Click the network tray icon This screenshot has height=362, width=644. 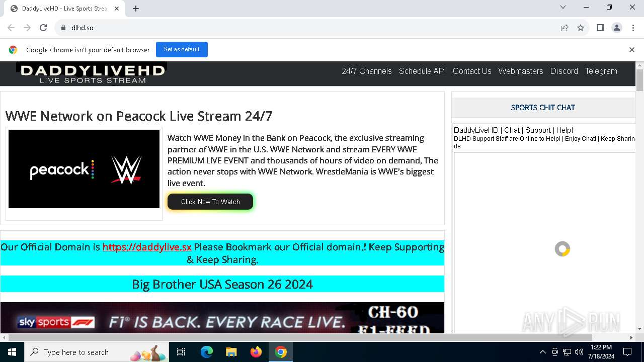(567, 352)
